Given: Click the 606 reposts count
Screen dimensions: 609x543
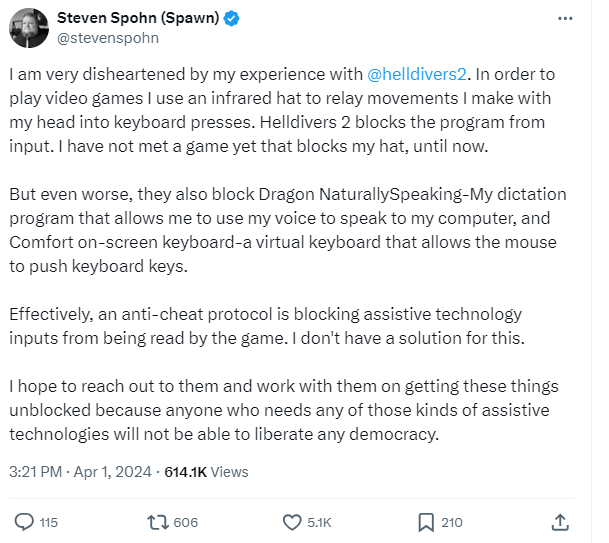Looking at the screenshot, I should pyautogui.click(x=185, y=522).
